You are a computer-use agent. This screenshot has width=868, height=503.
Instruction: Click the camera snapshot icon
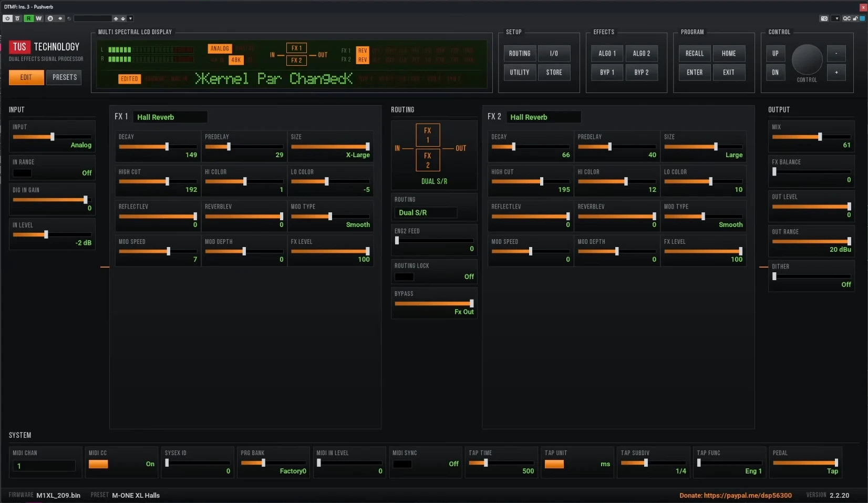coord(824,18)
